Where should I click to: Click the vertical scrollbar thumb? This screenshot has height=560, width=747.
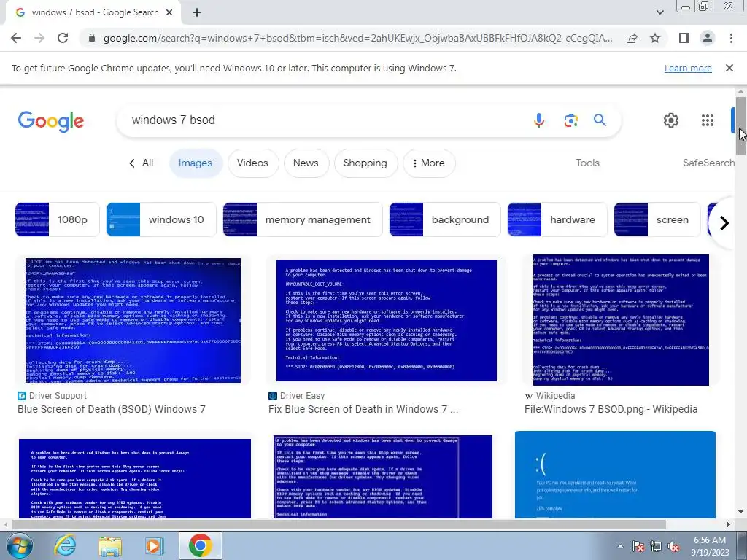coord(741,125)
